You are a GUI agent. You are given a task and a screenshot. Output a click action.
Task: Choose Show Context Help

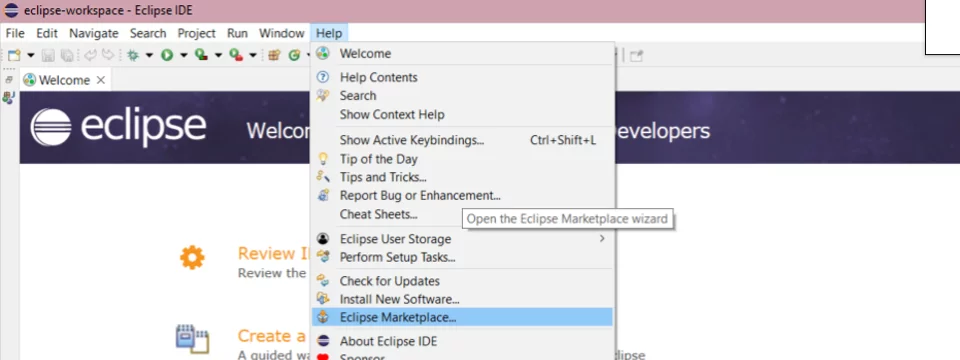462,114
